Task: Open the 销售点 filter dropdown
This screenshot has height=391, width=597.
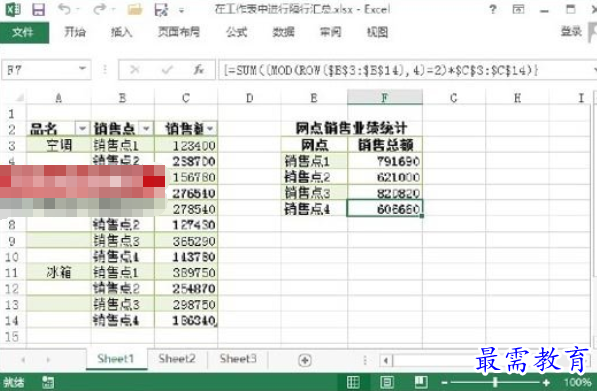Action: [x=146, y=129]
